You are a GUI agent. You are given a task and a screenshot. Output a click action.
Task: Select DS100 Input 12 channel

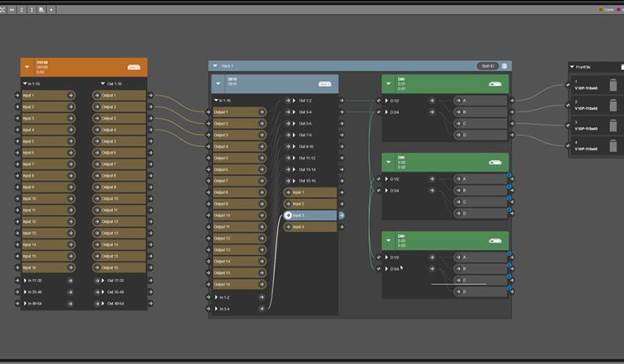point(48,222)
